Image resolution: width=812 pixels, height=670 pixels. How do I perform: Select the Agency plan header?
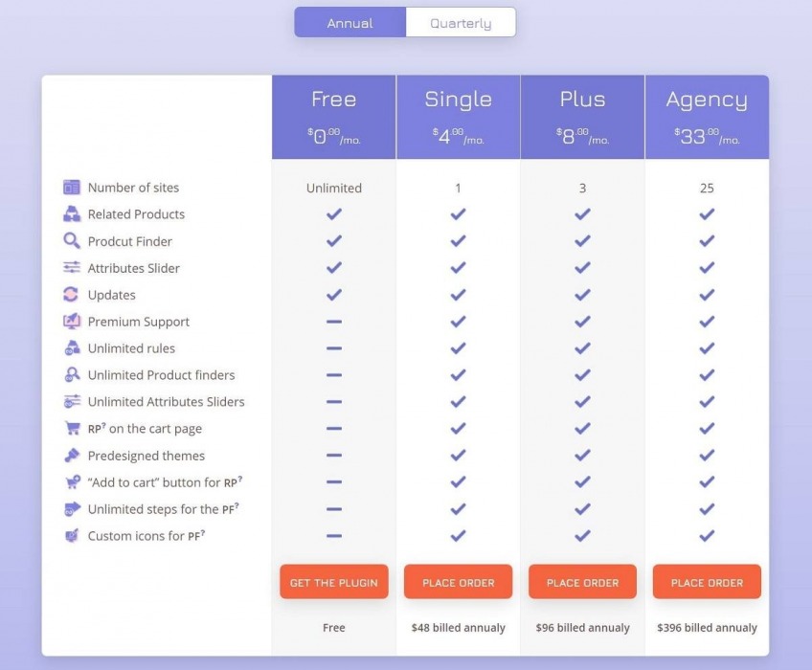pyautogui.click(x=707, y=100)
